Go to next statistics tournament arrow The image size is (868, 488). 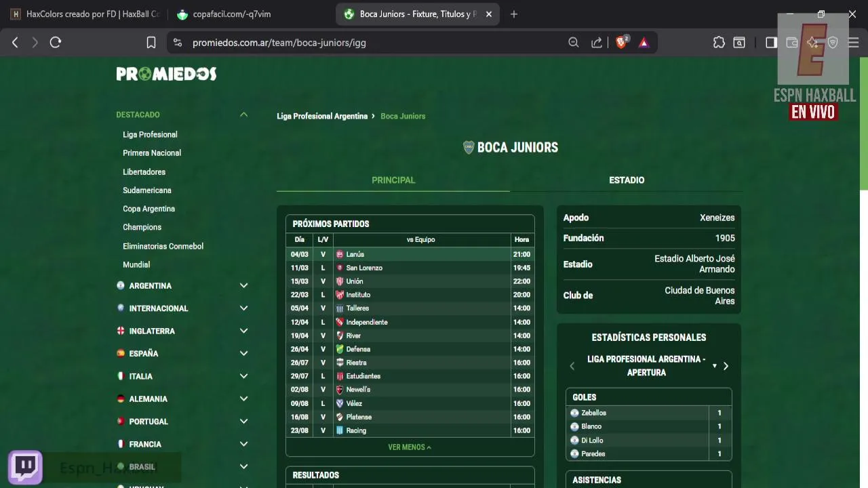726,366
